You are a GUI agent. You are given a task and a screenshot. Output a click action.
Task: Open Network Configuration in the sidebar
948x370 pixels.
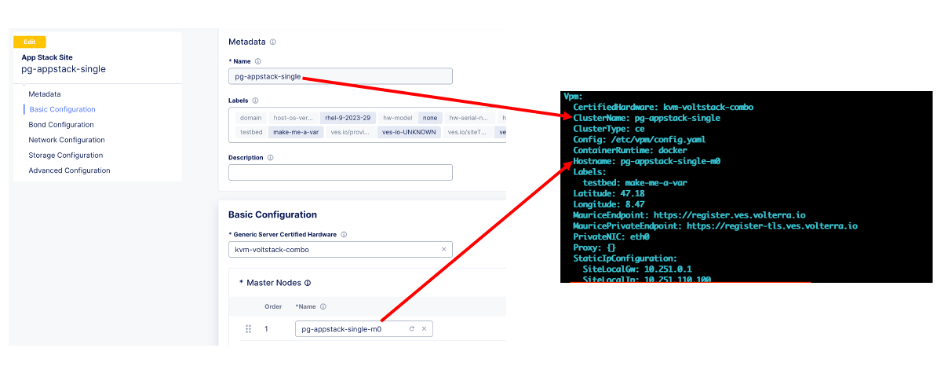[67, 140]
